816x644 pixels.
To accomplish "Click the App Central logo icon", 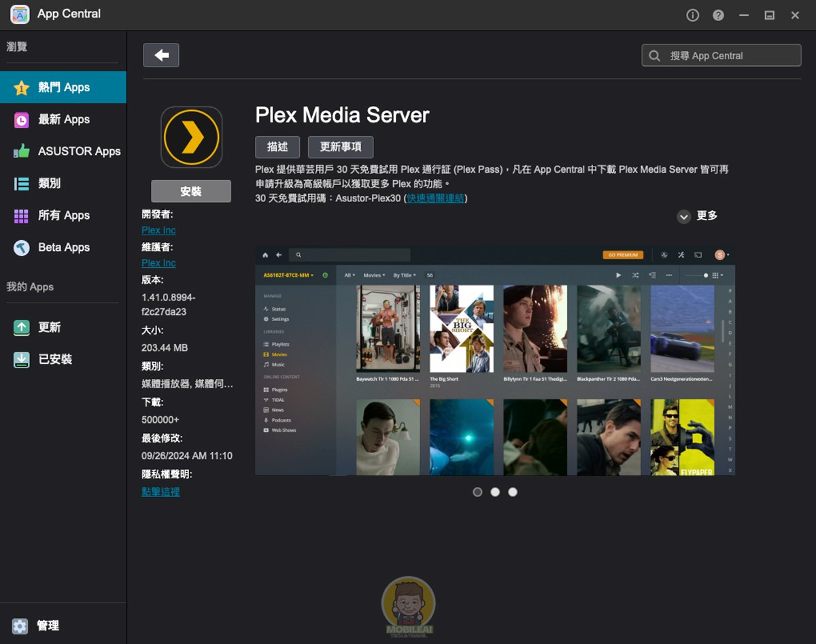I will 20,14.
